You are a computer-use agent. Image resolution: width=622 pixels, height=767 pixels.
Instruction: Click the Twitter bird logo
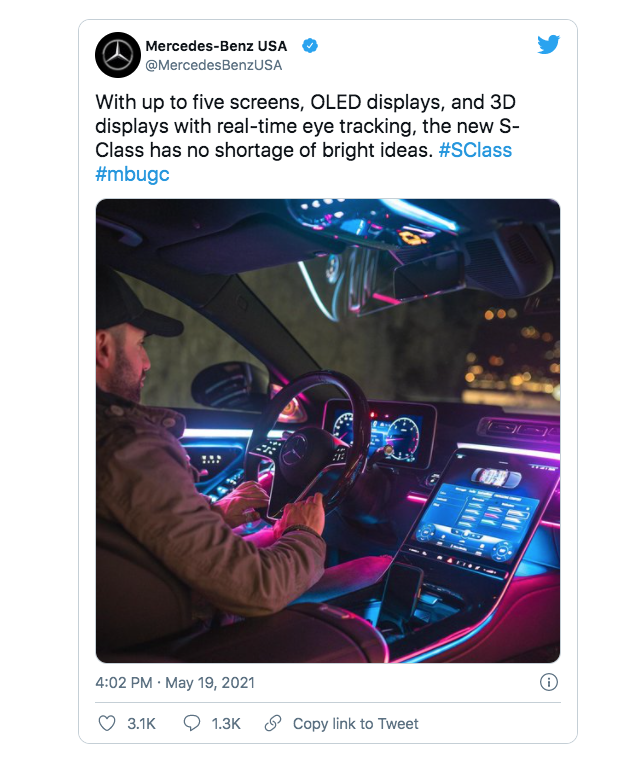(x=548, y=45)
